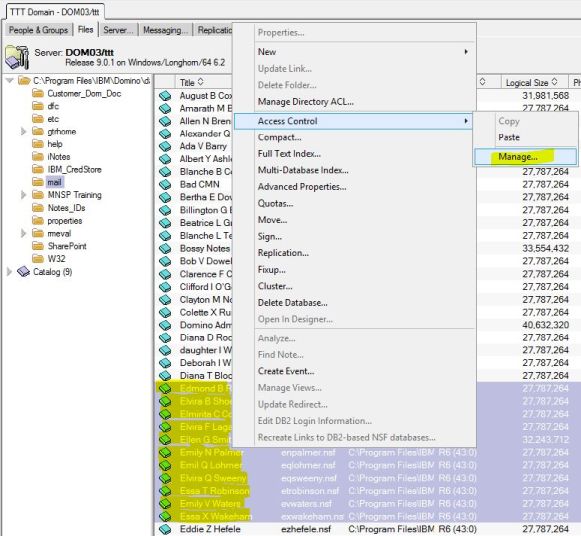The height and width of the screenshot is (536, 581).
Task: Select Delete Database... menu item
Action: pyautogui.click(x=292, y=303)
